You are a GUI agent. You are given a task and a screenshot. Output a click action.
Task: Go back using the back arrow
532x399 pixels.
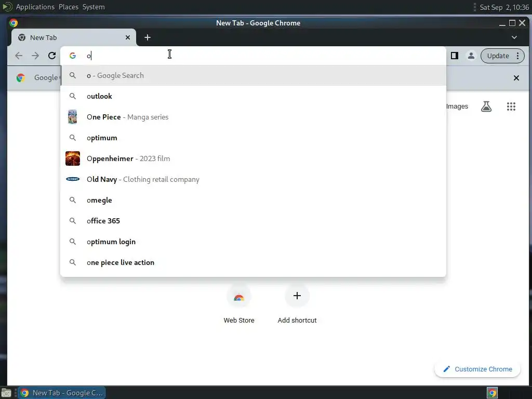(19, 56)
